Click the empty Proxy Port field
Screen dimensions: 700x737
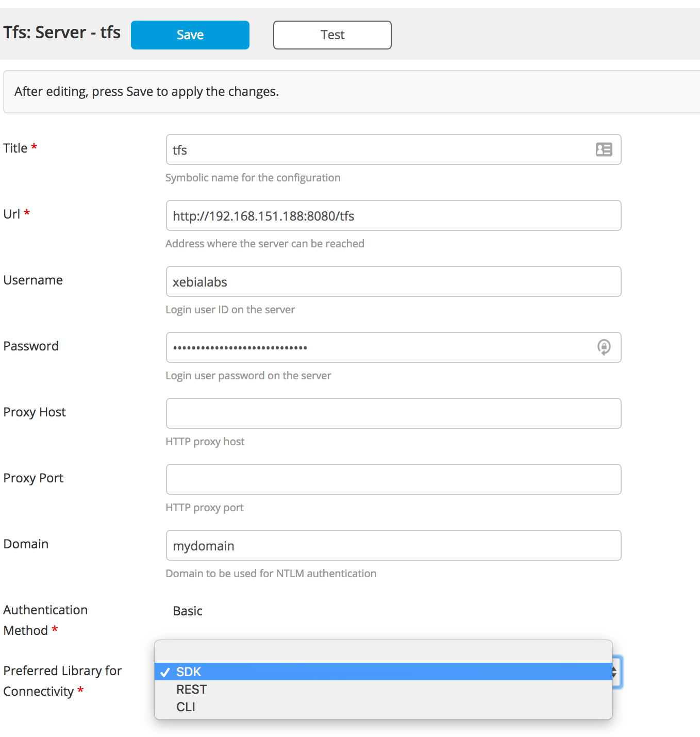coord(393,479)
